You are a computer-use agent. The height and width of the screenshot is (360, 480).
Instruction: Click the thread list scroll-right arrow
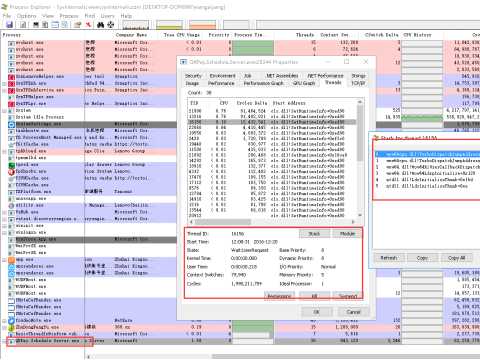coord(353,222)
